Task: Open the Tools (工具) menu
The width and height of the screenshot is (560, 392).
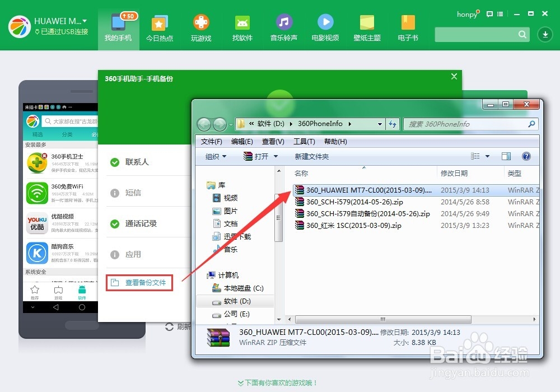Action: point(304,142)
